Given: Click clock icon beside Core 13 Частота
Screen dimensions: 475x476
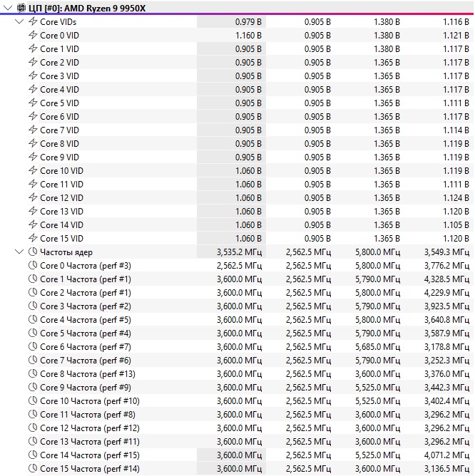Looking at the screenshot, I should click(33, 441).
